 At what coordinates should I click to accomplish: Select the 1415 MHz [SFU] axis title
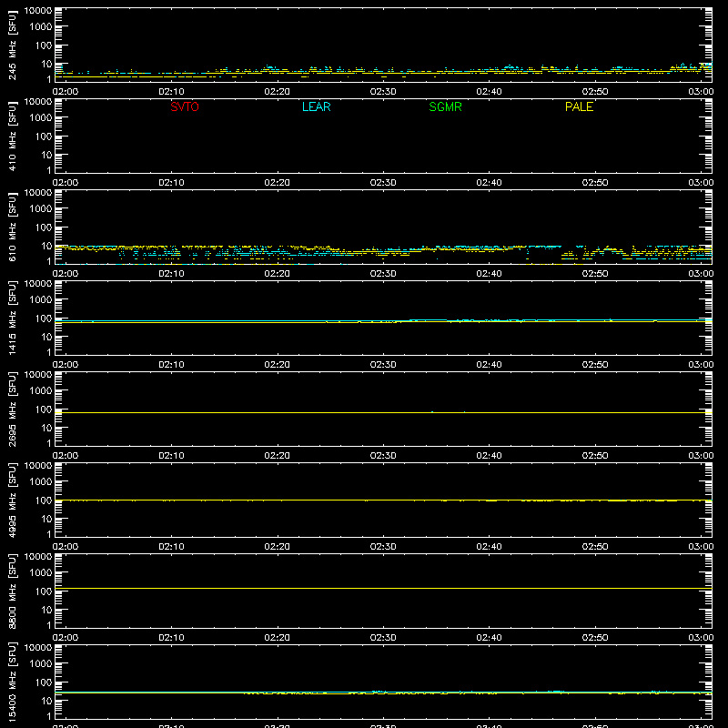[12, 318]
